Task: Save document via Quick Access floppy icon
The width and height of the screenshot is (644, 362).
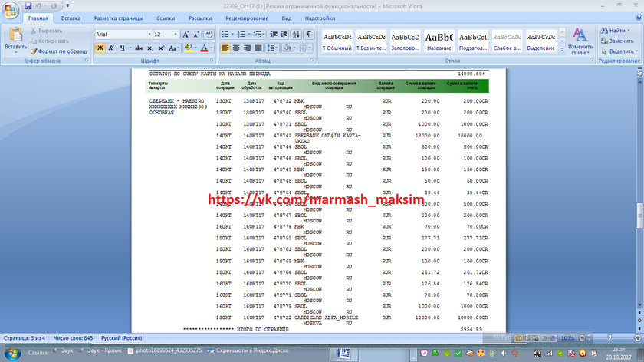Action: pos(28,6)
